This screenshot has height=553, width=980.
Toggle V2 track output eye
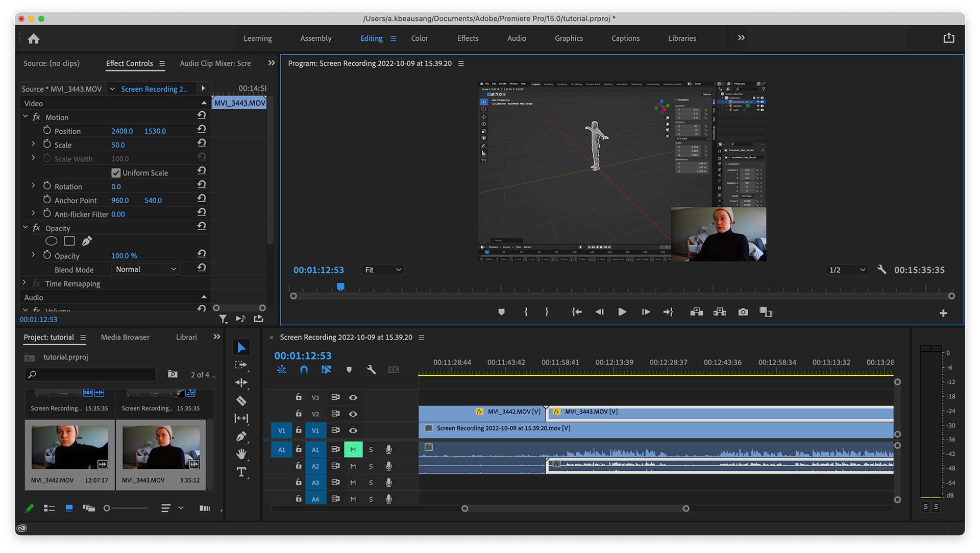[x=353, y=414]
